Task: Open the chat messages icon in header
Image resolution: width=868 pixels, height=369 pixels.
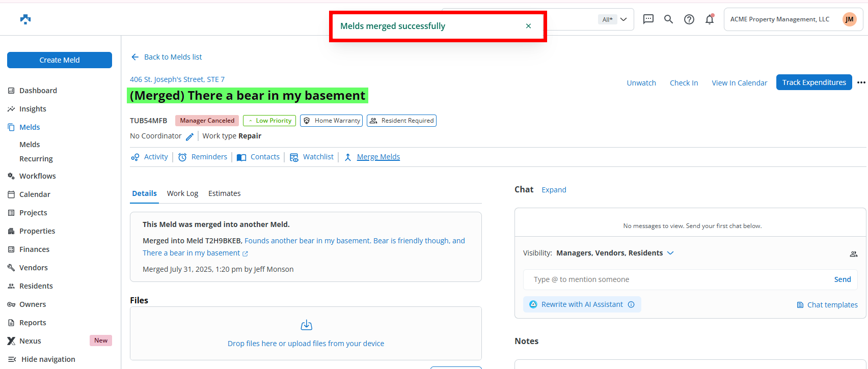Action: [648, 19]
